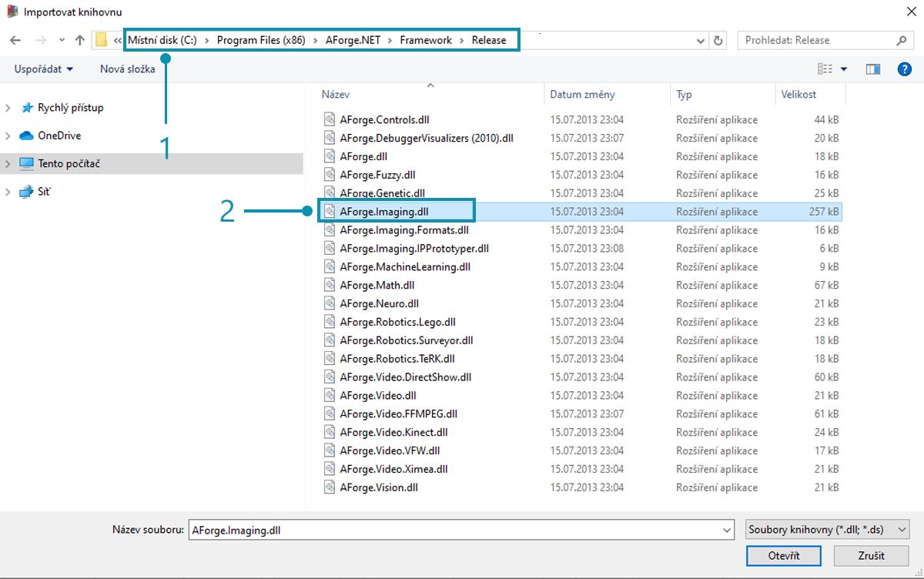Click the search magnifier icon

click(902, 40)
